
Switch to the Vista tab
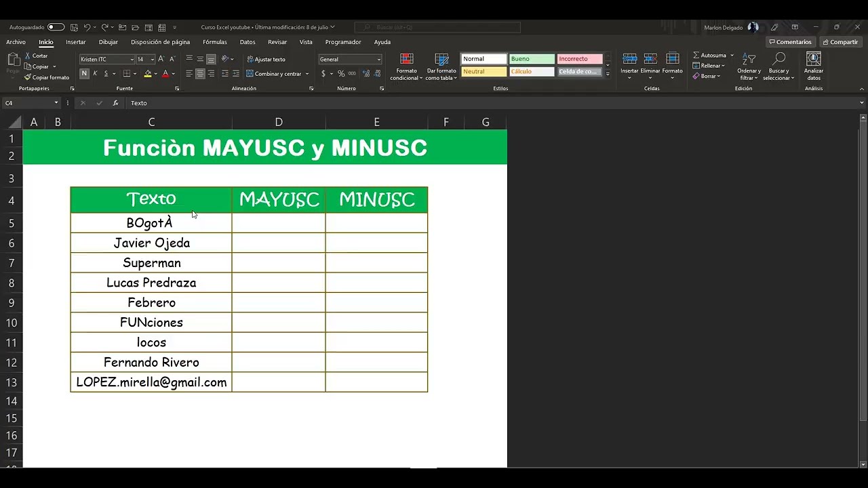[x=306, y=42]
